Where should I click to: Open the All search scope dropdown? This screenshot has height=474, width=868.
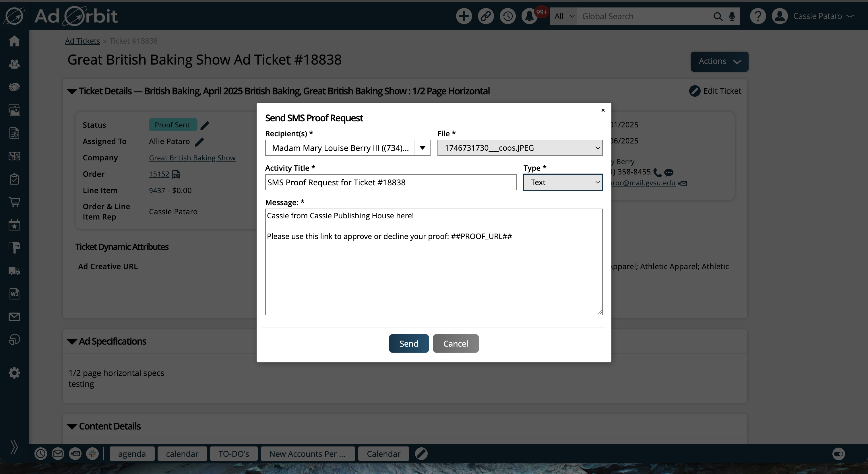[564, 16]
